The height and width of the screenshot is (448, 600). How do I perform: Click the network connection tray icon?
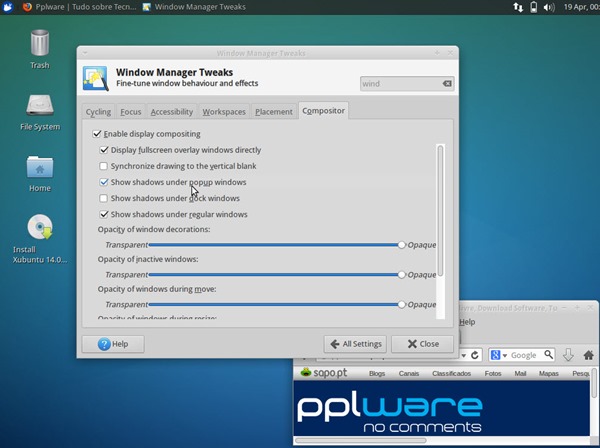click(518, 7)
